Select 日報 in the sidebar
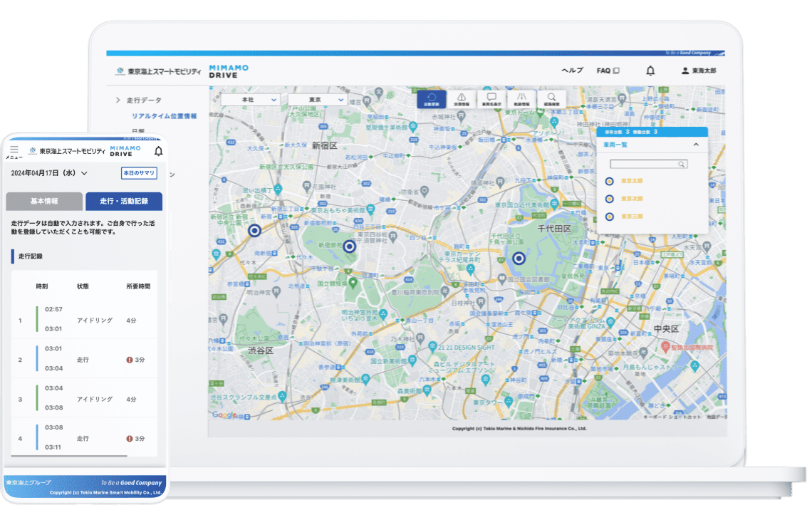The image size is (812, 520). 138,131
